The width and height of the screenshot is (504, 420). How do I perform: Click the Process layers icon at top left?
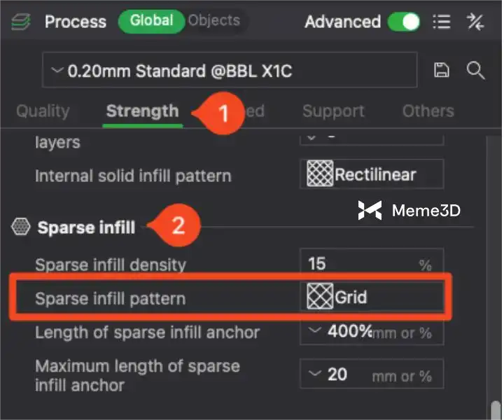pyautogui.click(x=22, y=22)
